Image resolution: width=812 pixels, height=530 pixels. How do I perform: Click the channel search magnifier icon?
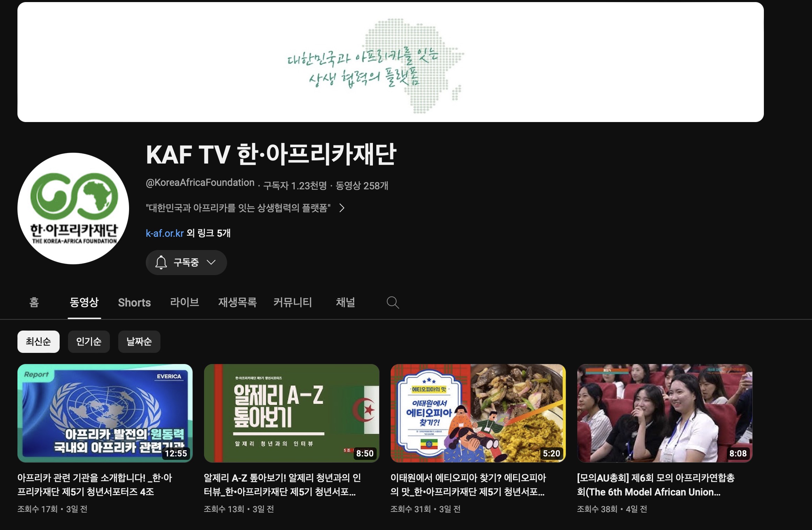point(393,302)
